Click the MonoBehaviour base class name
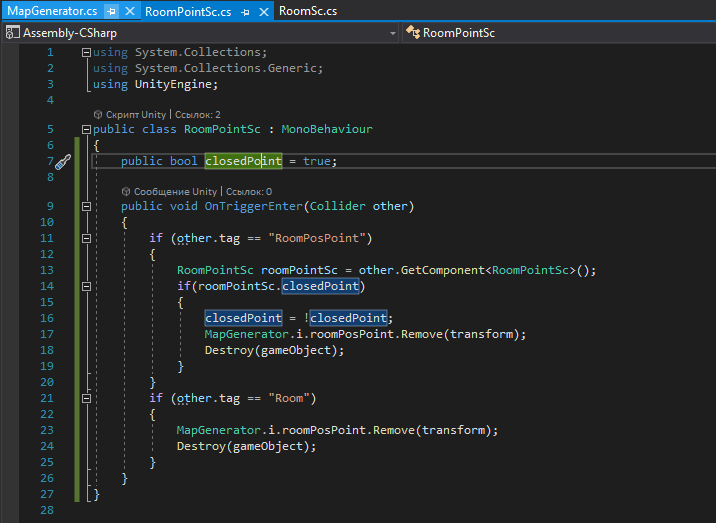The image size is (716, 523). (327, 129)
